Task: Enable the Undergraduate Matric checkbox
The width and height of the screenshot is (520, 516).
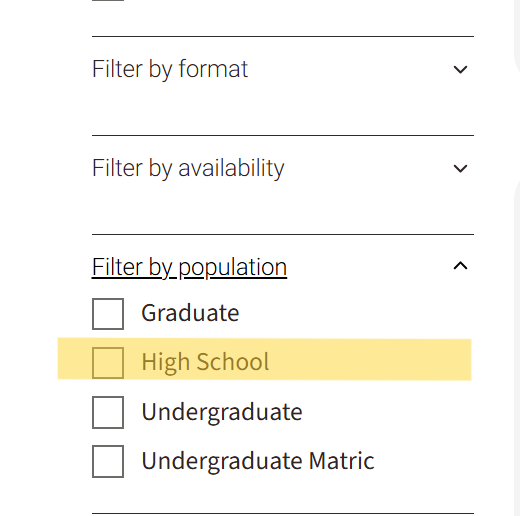Action: (x=108, y=461)
